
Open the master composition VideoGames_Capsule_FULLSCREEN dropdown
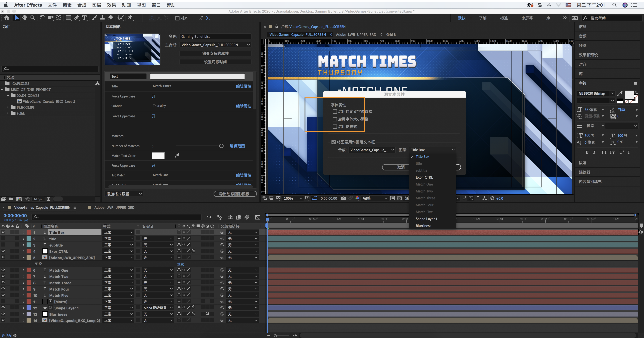[x=215, y=45]
